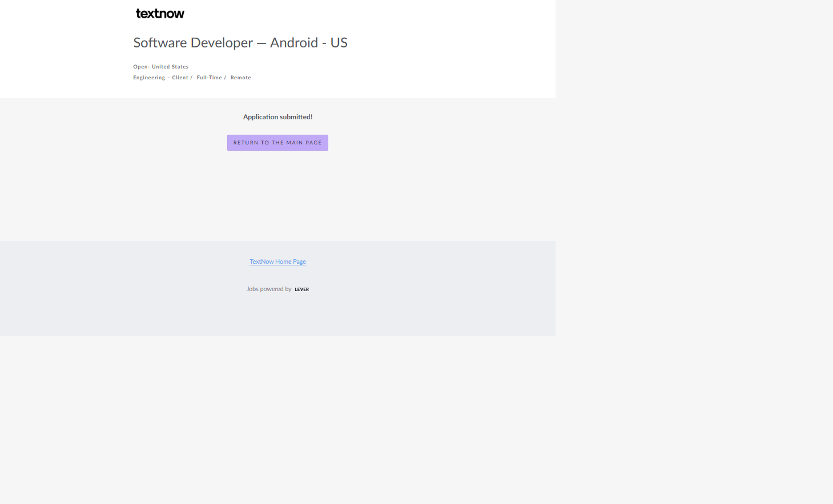Screen dimensions: 833x504
Task: Click the 'Open- United States' location label
Action: [x=160, y=67]
